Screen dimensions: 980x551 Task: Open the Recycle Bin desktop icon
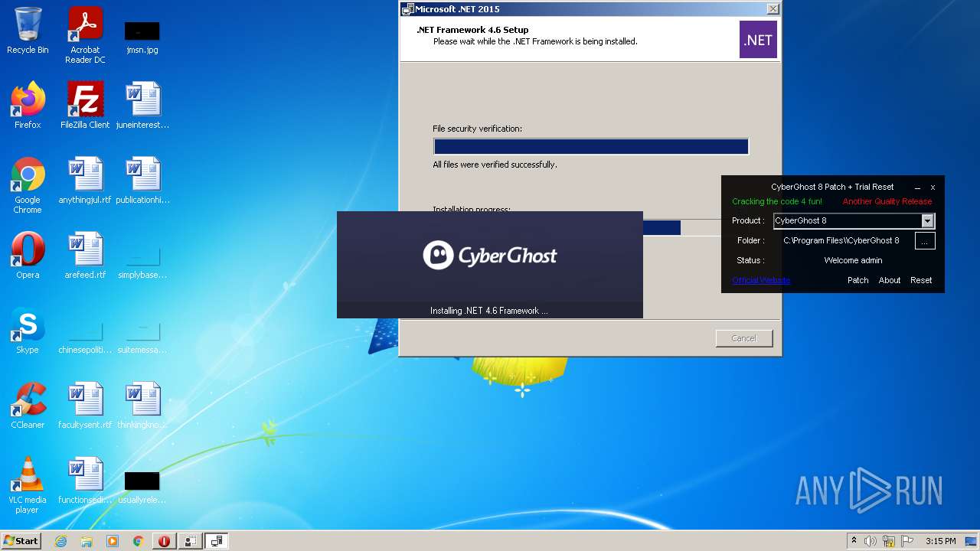click(28, 31)
